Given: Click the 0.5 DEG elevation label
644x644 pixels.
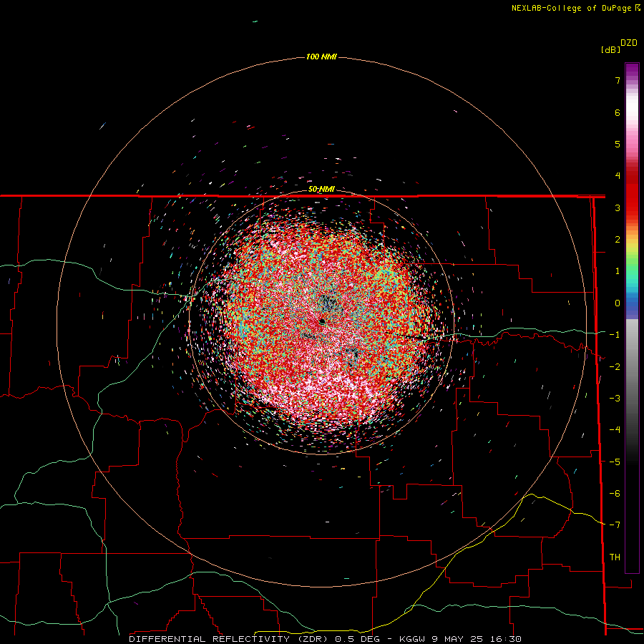Looking at the screenshot, I should tap(357, 639).
